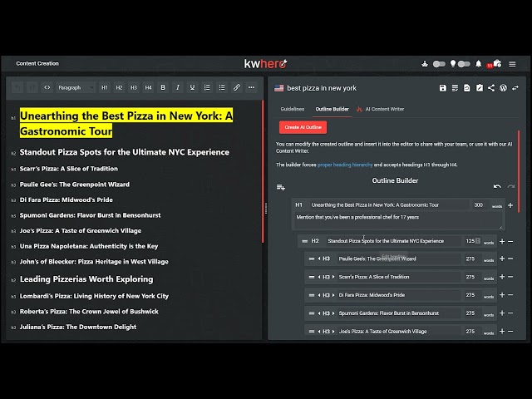
Task: Click the download tray icon in header
Action: 425,64
